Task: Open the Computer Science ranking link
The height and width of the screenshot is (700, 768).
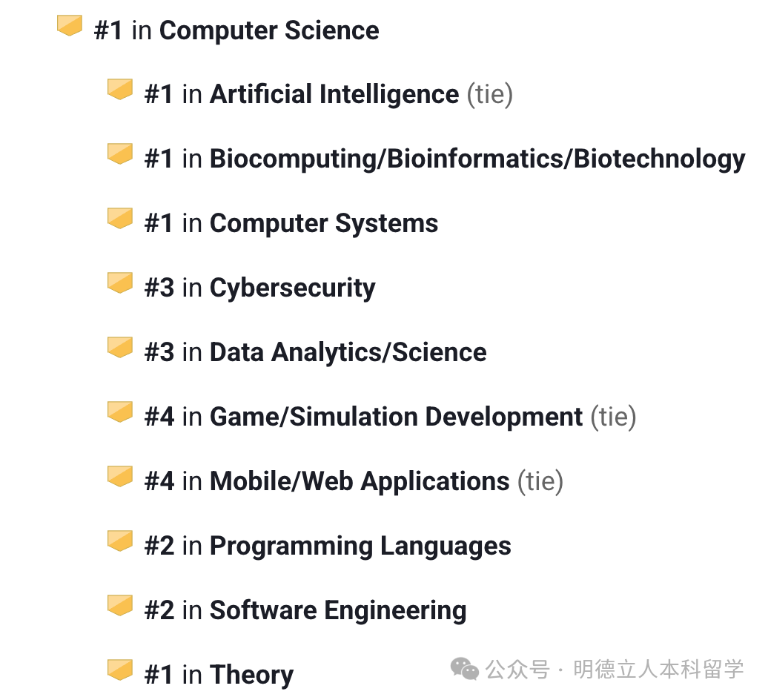Action: [x=268, y=30]
